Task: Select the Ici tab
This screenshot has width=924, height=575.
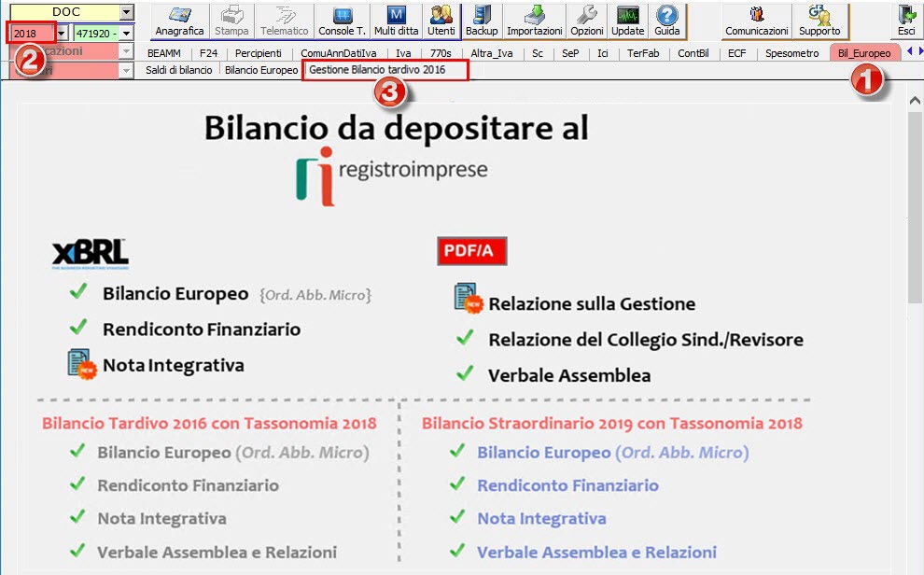Action: point(602,53)
